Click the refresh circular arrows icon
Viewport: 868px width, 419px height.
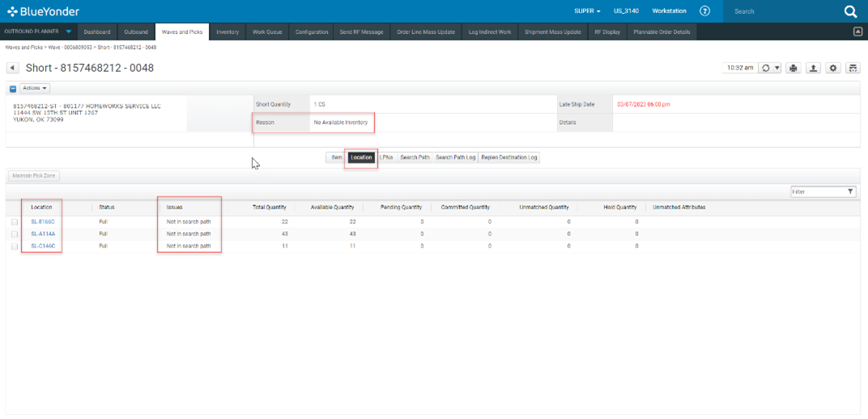click(766, 68)
